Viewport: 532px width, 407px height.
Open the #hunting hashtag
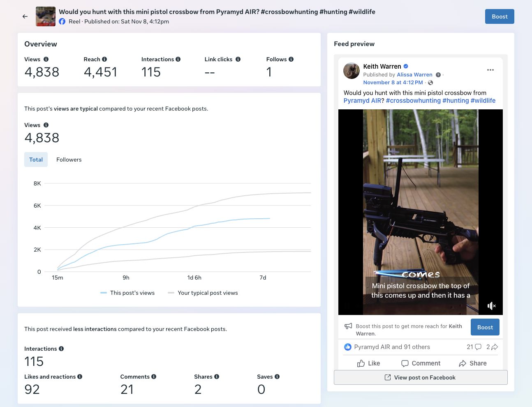[x=456, y=100]
